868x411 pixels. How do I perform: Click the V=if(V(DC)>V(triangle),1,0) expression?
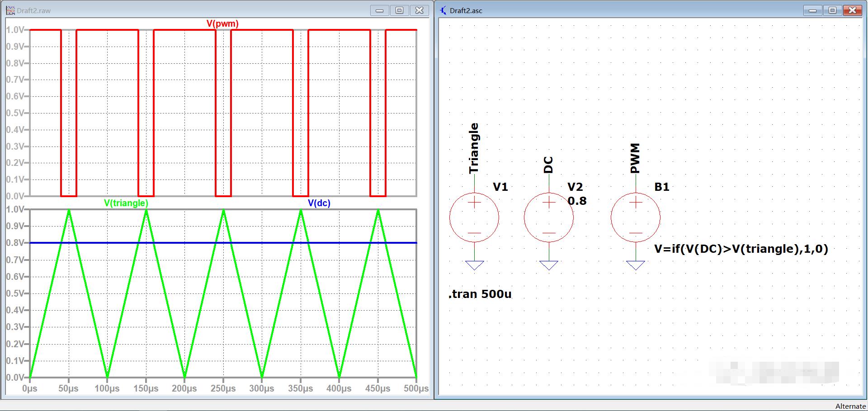coord(741,249)
